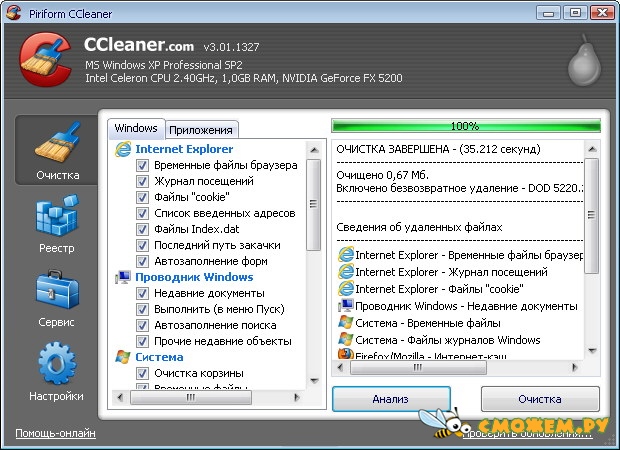620x450 pixels.
Task: Click right arrow of category list horizontal scrollbar
Action: tap(297, 397)
